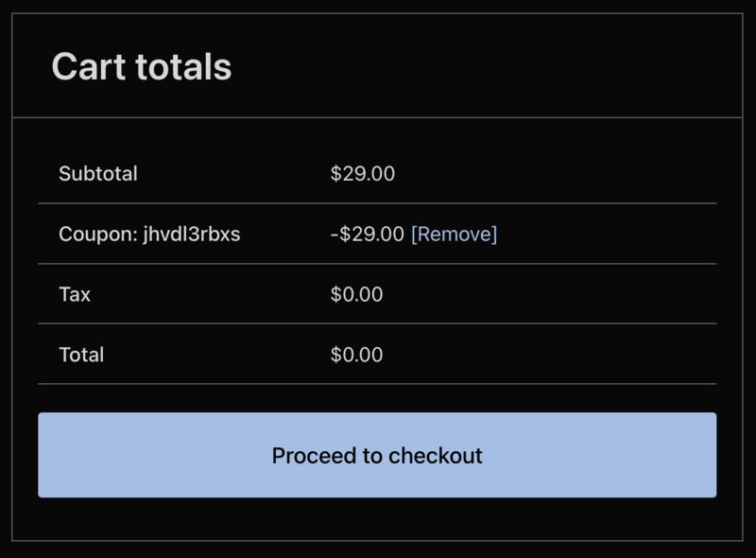Click the Tax row label
Viewport: 756px width, 558px height.
pyautogui.click(x=75, y=294)
